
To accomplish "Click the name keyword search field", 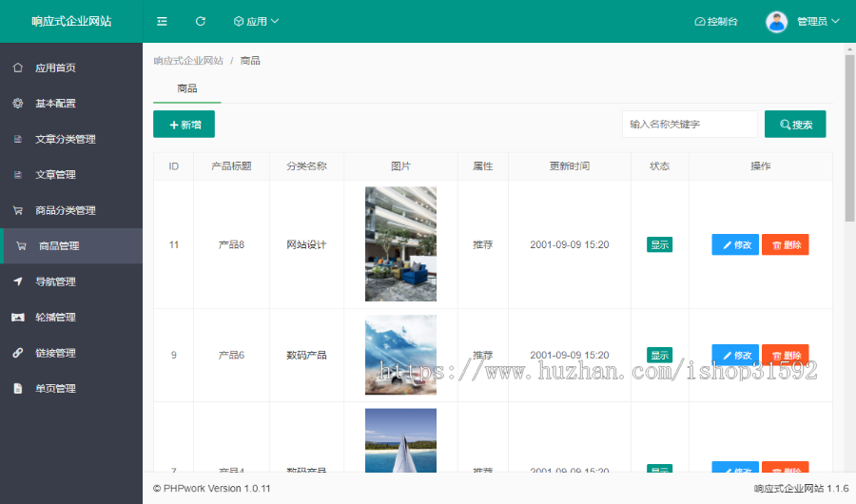I will click(x=690, y=125).
